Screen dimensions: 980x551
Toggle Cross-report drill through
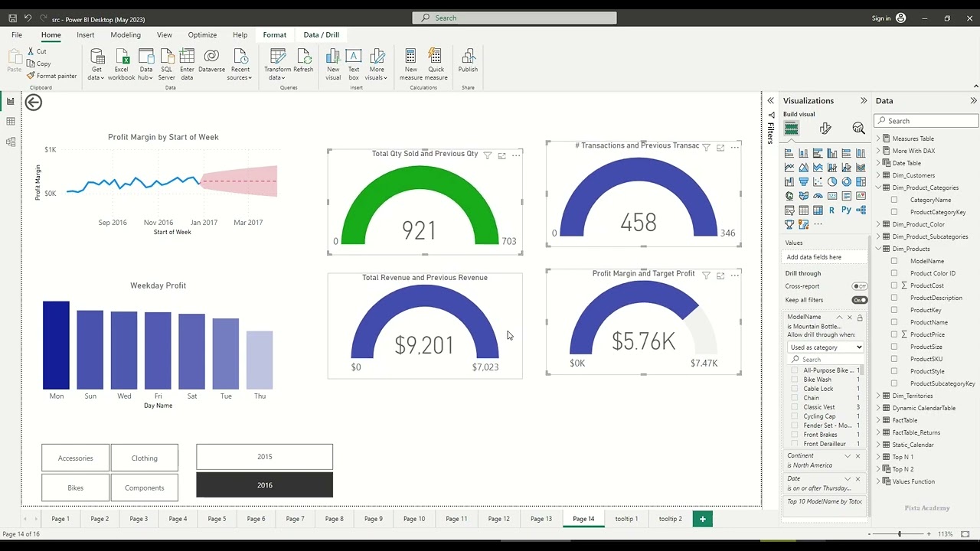[860, 286]
